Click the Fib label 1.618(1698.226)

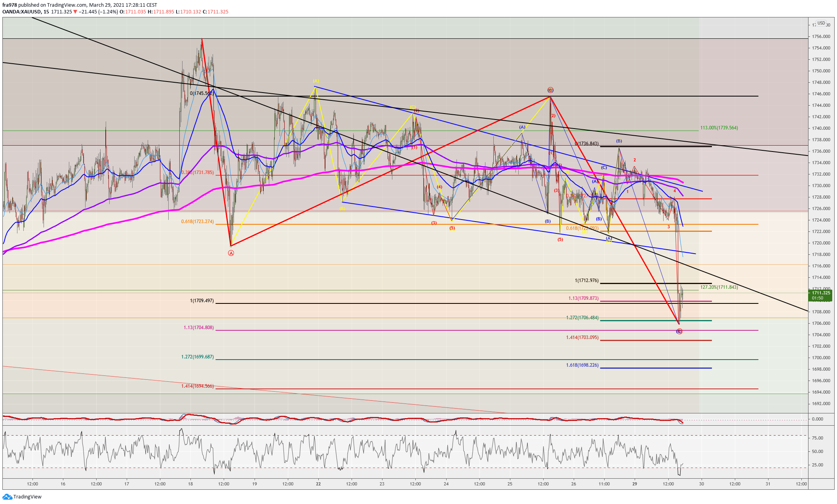tap(582, 365)
